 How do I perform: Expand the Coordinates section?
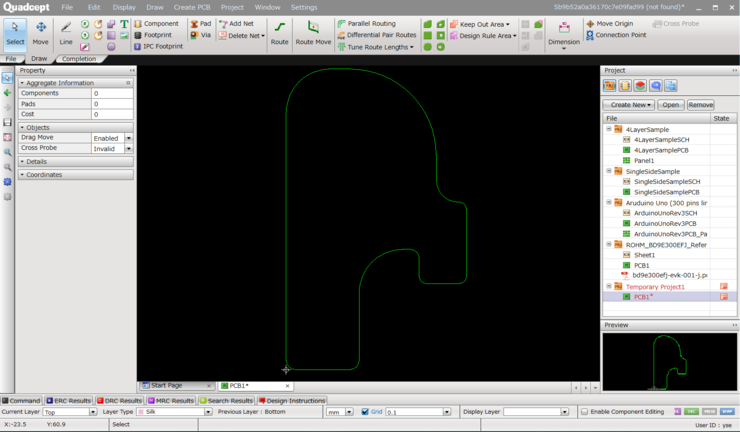click(76, 175)
